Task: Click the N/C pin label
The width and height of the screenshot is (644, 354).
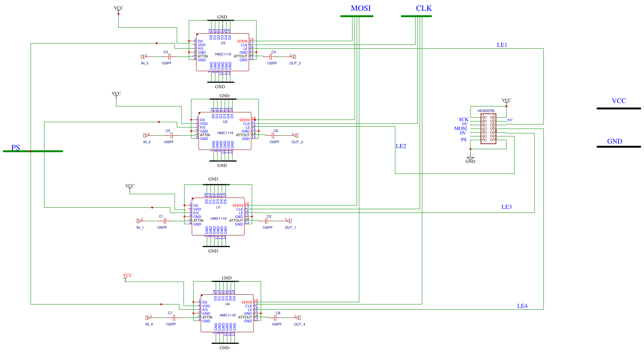Action: click(x=510, y=120)
